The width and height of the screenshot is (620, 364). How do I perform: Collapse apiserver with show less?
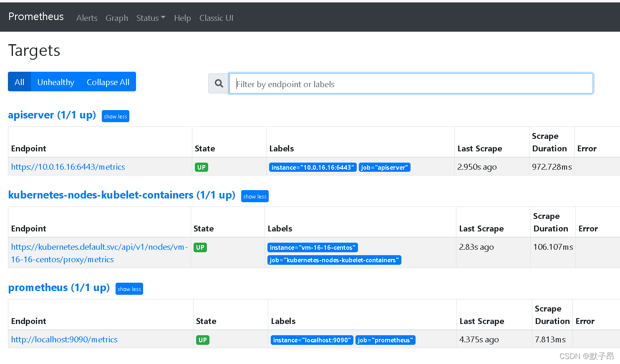pos(116,116)
